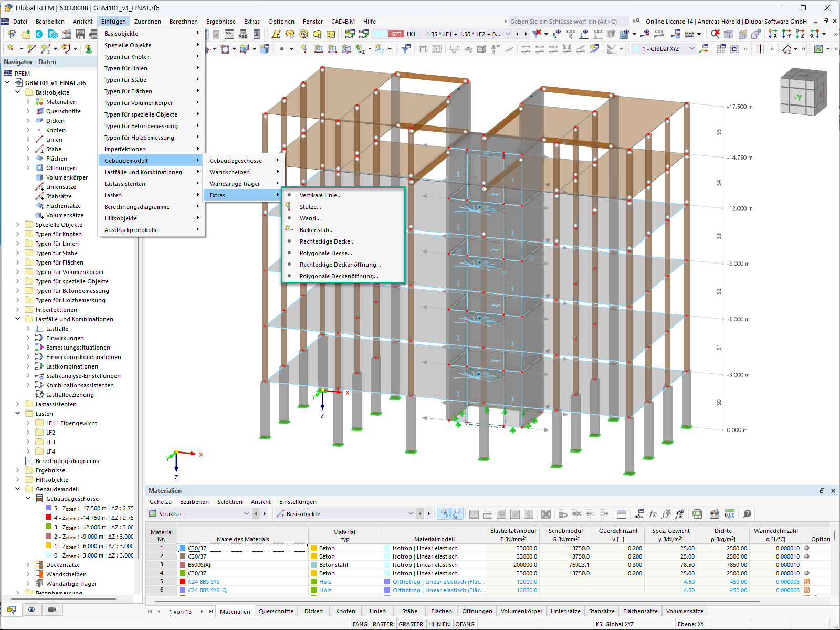Open the Global XYZ coordinate system dropdown

(x=691, y=49)
